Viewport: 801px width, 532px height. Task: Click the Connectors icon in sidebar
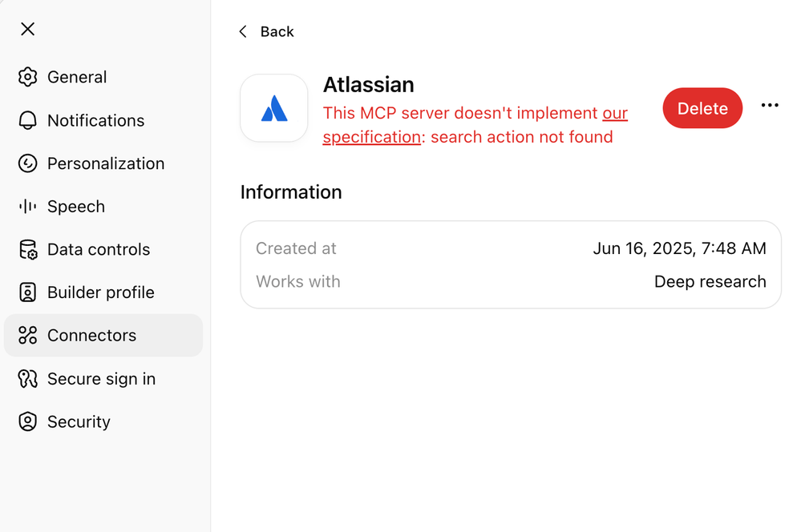27,336
